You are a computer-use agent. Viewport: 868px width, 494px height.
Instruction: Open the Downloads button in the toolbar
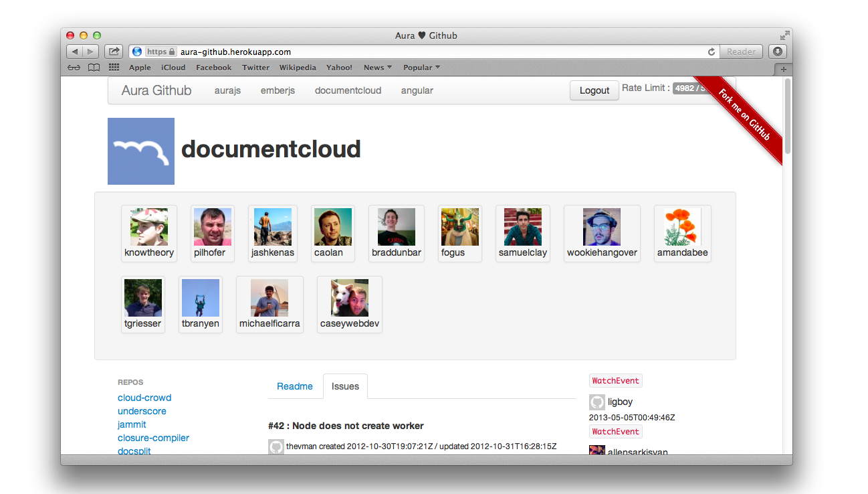point(778,52)
